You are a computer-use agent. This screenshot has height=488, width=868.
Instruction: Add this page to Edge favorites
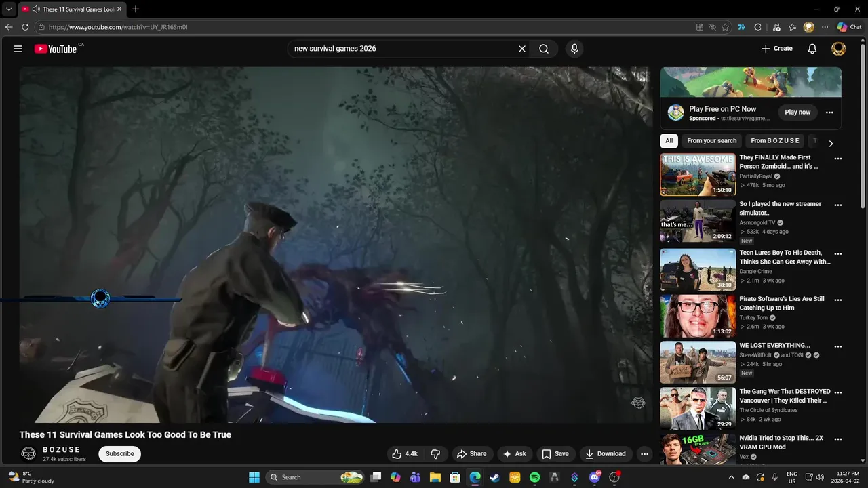[x=726, y=27]
